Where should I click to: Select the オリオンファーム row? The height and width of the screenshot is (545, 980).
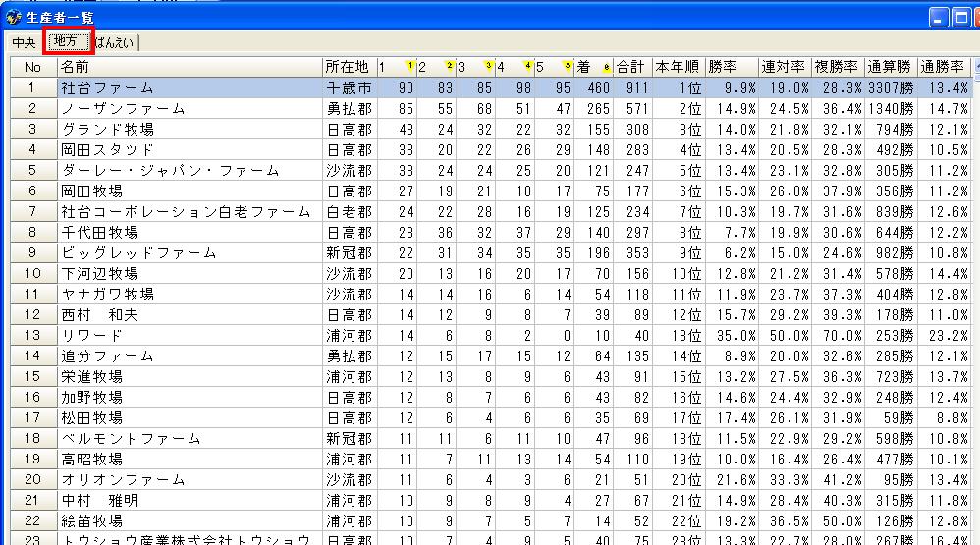click(x=491, y=480)
